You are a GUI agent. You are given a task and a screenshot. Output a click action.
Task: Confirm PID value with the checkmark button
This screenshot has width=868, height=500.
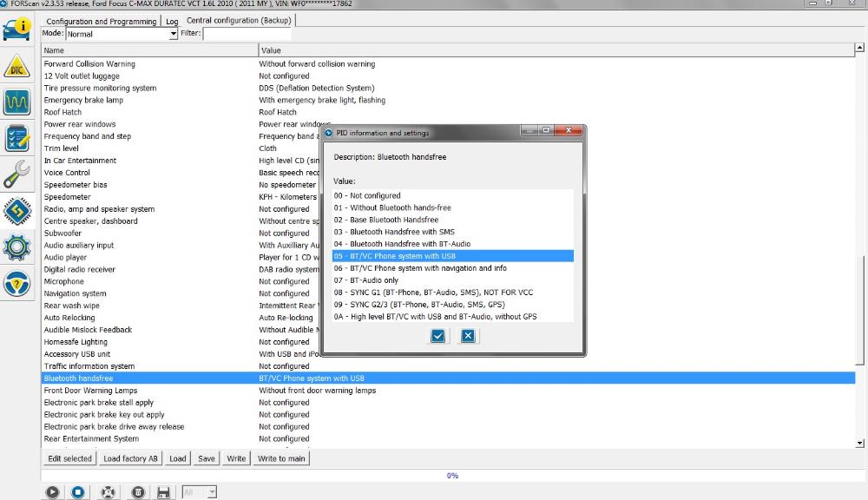[438, 336]
